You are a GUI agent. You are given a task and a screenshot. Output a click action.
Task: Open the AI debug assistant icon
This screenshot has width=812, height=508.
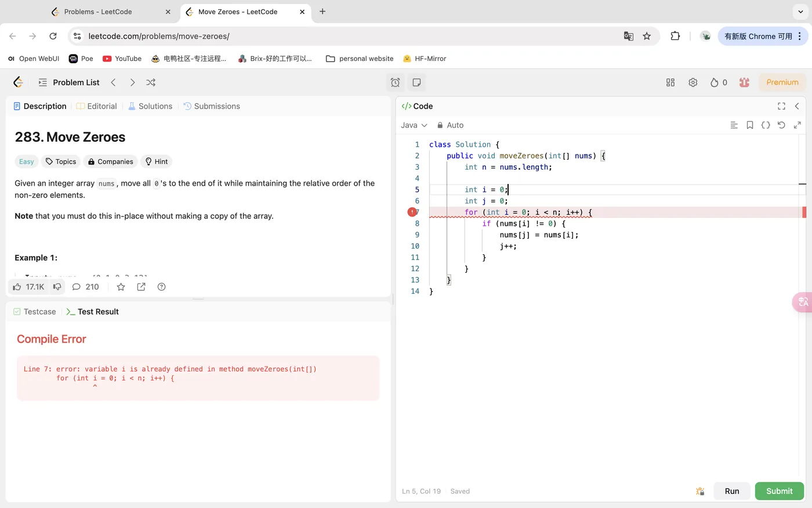700,491
